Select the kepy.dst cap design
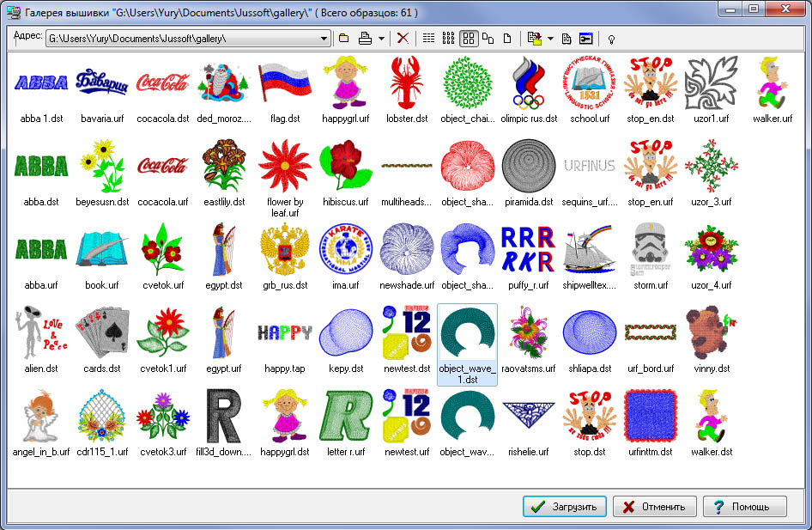Image resolution: width=812 pixels, height=530 pixels. click(x=345, y=333)
